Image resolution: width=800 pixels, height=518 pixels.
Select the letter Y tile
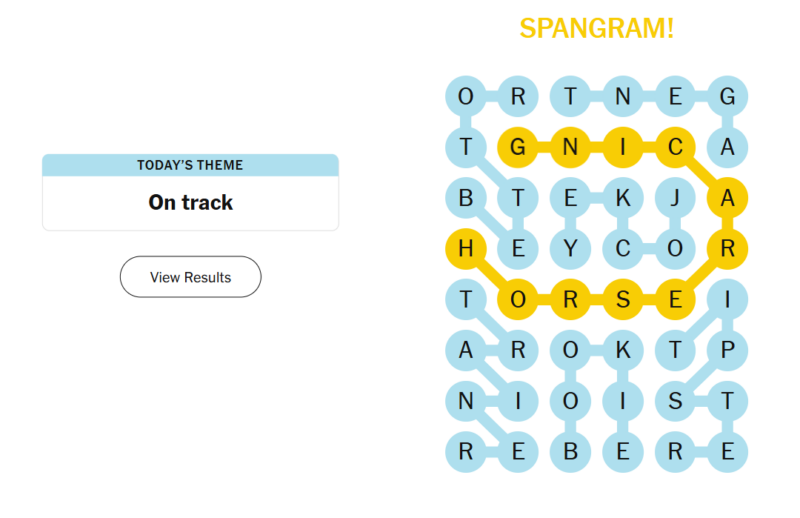pos(570,249)
